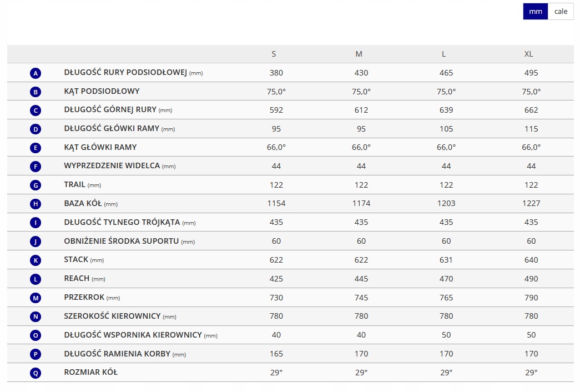Click the K badge beside STACK
The image size is (580, 392).
coord(36,260)
